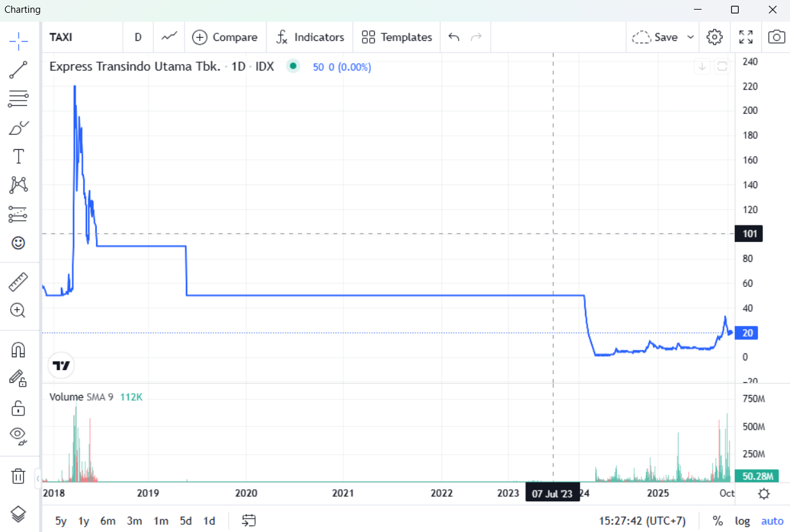Open the D interval dropdown

click(x=138, y=37)
